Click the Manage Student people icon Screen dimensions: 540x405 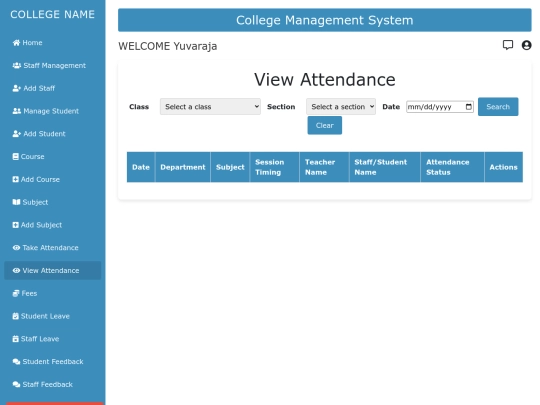coord(17,111)
